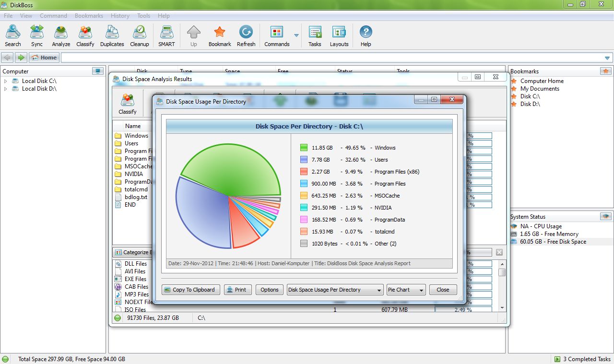Open the Commands toolbar icon

(x=277, y=36)
